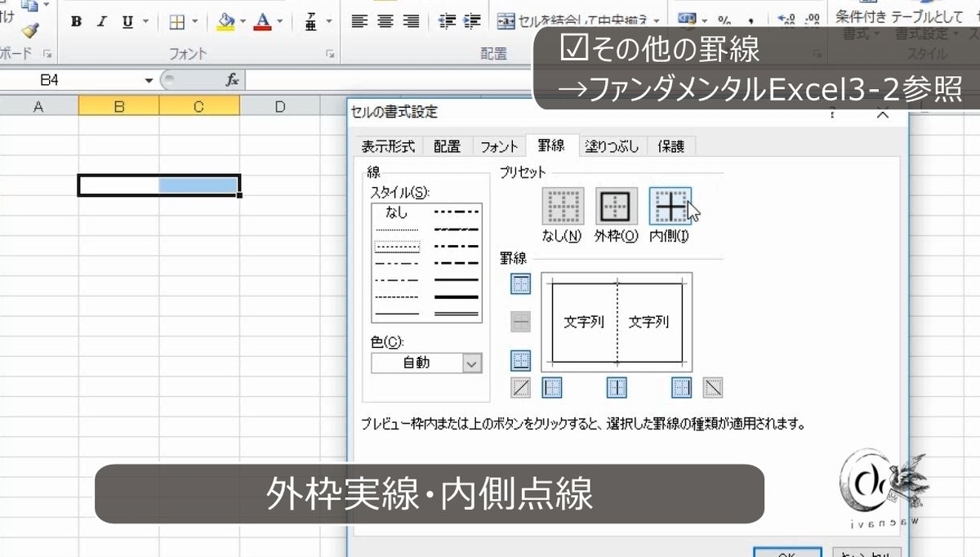The image size is (980, 557).
Task: Click the キャンセル button
Action: click(867, 554)
